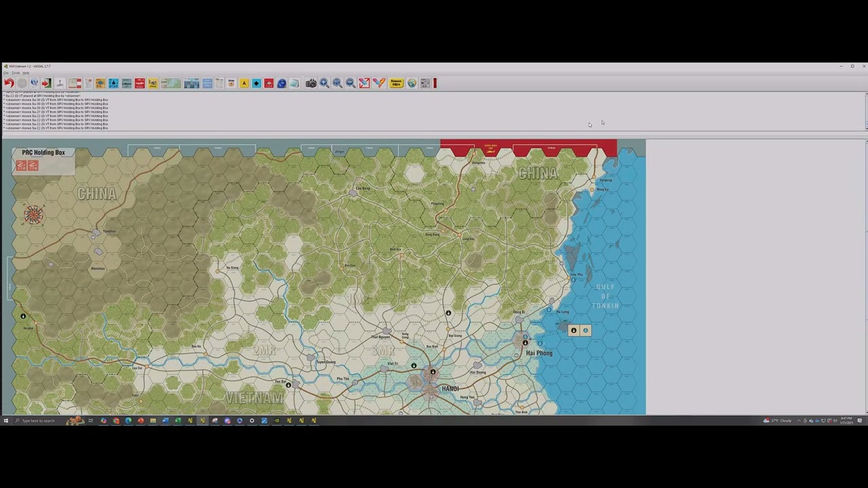This screenshot has height=488, width=868.
Task: Select second red counter in PRC Holding Box
Action: point(33,165)
